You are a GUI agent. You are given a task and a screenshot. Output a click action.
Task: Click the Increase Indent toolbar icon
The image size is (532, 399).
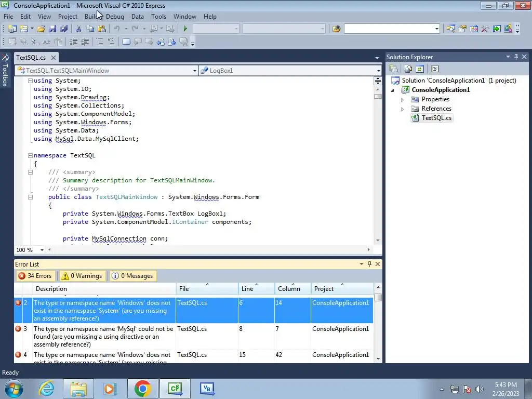click(85, 42)
